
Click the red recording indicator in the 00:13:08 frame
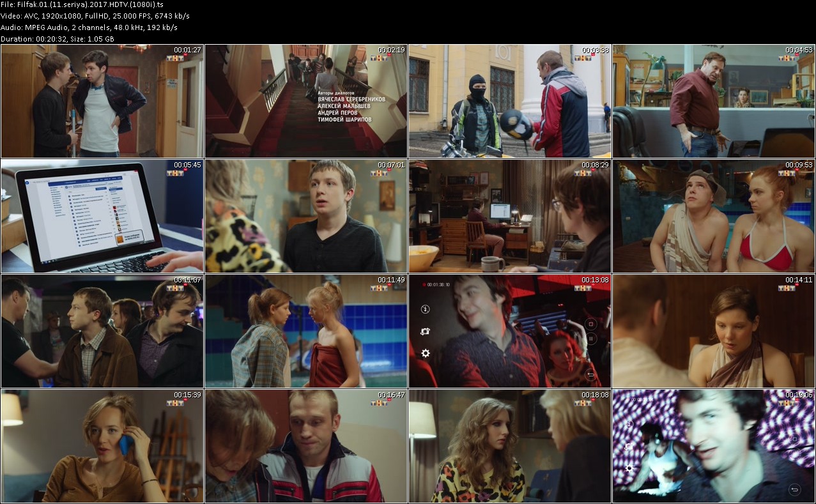pos(423,284)
